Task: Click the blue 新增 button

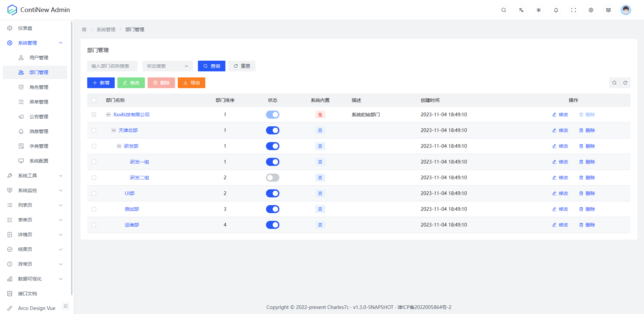Action: click(101, 83)
